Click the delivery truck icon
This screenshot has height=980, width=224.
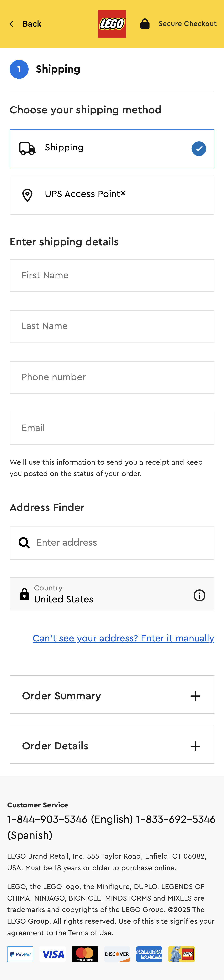(27, 148)
